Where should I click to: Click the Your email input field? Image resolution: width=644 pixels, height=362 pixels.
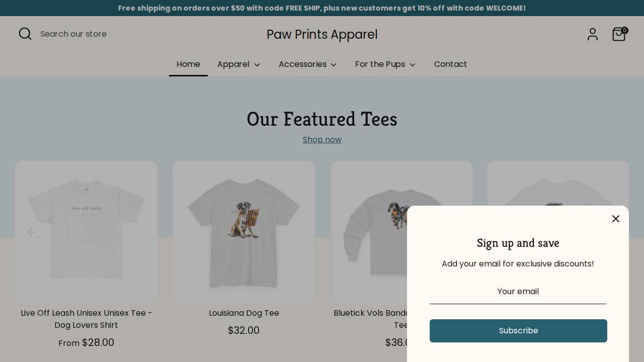click(x=518, y=292)
